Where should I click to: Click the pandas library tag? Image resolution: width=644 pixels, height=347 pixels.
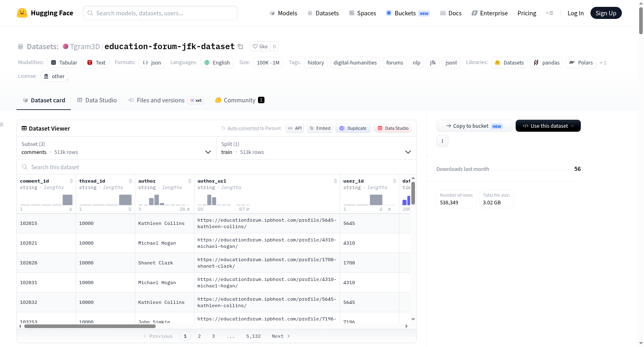pyautogui.click(x=547, y=62)
